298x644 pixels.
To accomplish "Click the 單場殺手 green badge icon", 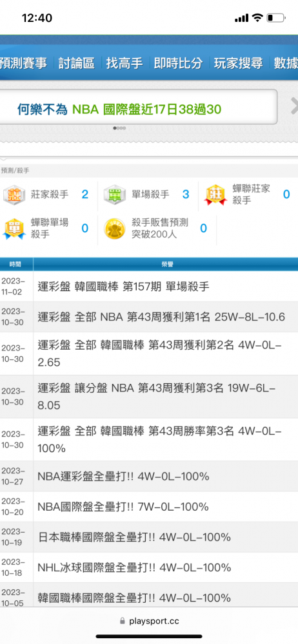I will [115, 194].
